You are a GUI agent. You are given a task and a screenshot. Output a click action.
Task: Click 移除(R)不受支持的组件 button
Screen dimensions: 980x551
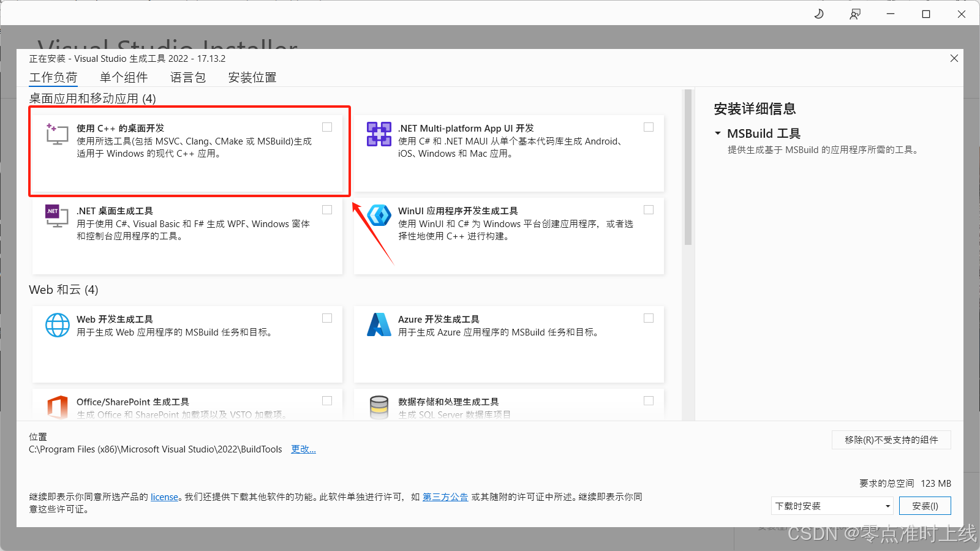tap(891, 440)
